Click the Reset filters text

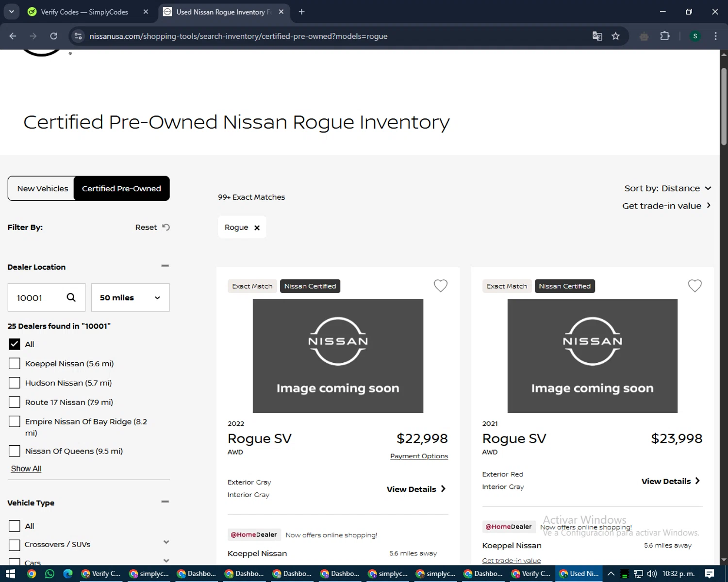[x=146, y=227]
